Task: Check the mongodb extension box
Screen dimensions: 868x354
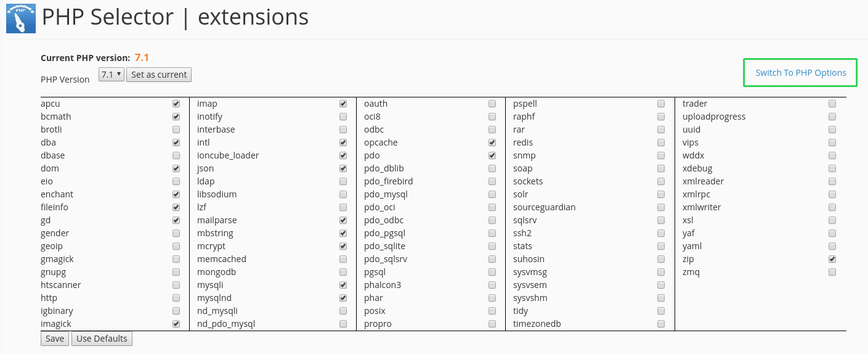Action: 343,272
